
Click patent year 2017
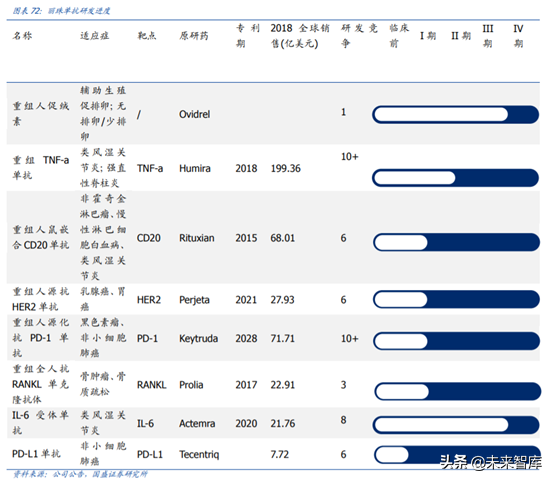[246, 384]
